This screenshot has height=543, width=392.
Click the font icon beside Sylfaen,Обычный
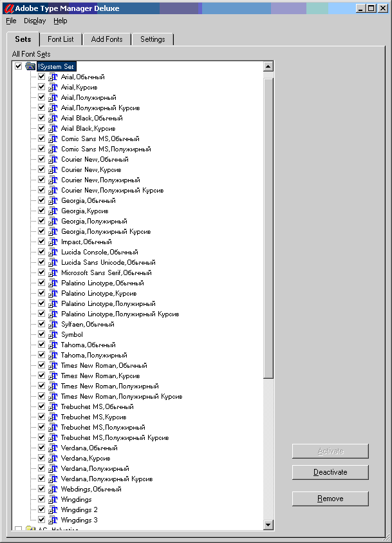click(53, 324)
